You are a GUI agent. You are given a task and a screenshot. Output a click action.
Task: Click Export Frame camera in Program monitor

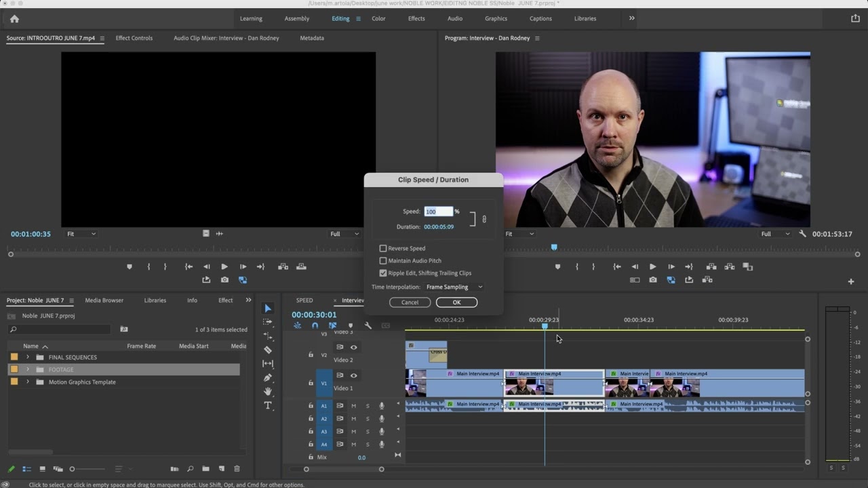653,279
